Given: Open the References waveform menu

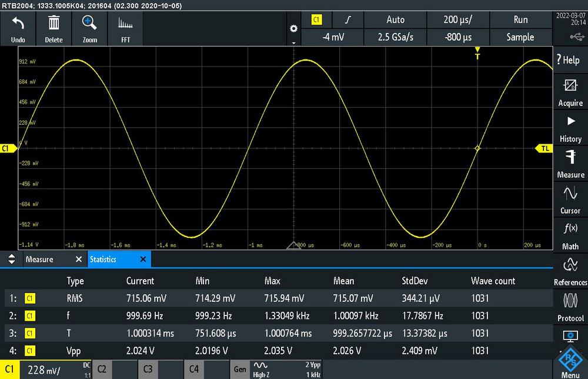Looking at the screenshot, I should [x=570, y=272].
